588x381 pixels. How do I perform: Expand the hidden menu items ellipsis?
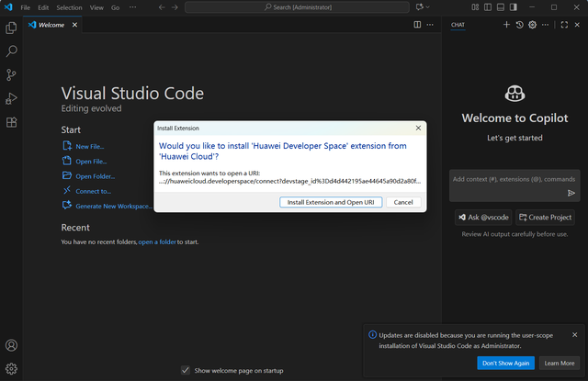point(134,7)
